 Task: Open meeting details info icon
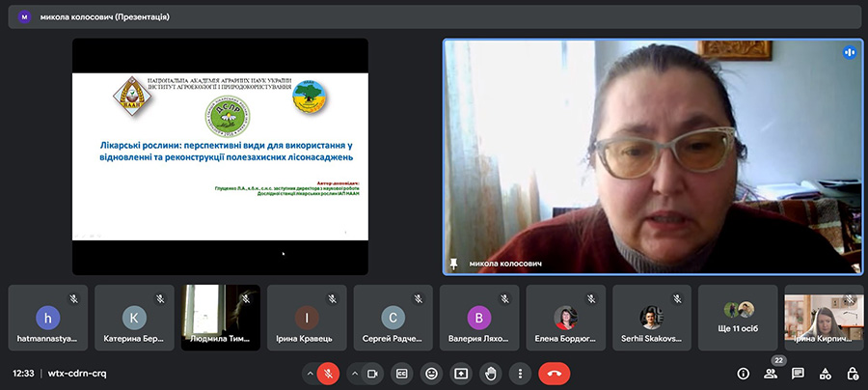(x=743, y=374)
